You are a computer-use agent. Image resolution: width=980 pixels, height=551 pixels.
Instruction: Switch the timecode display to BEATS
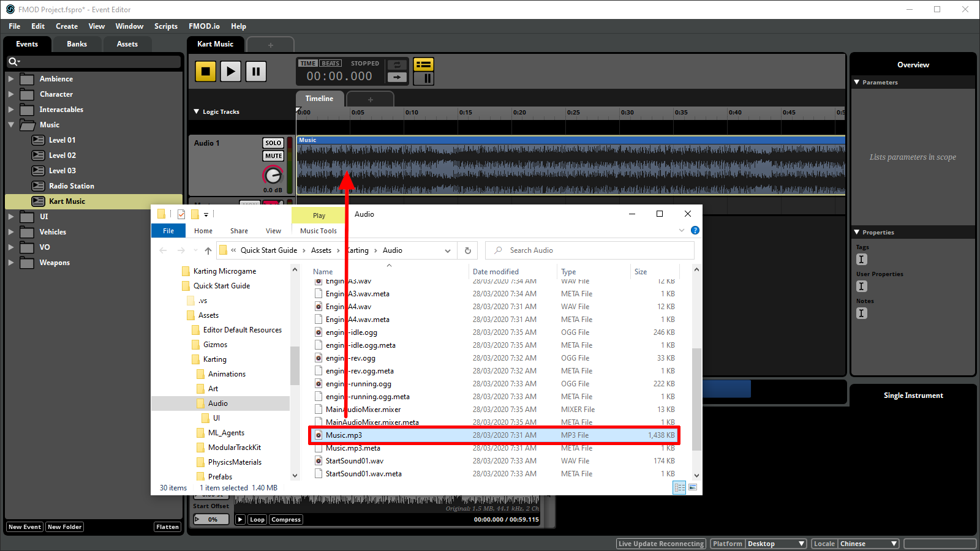330,62
